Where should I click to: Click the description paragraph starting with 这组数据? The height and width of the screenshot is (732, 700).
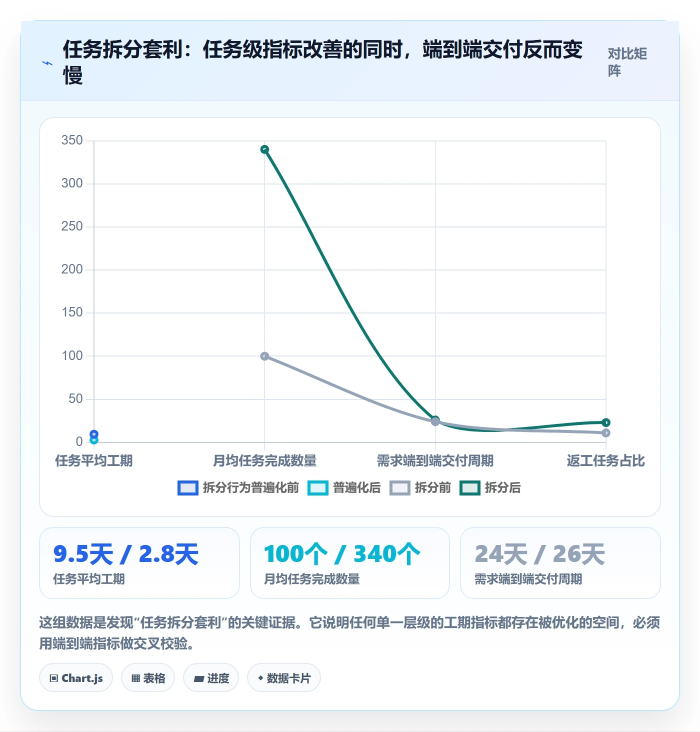coord(350,633)
